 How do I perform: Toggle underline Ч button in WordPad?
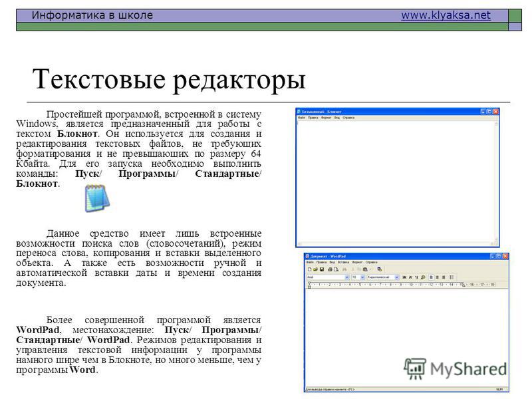[x=416, y=277]
